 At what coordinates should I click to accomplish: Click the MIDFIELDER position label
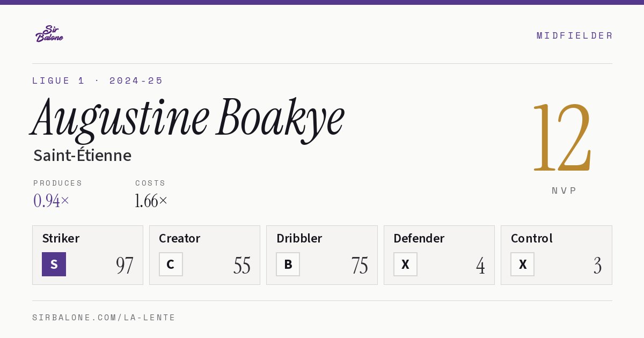pos(574,35)
